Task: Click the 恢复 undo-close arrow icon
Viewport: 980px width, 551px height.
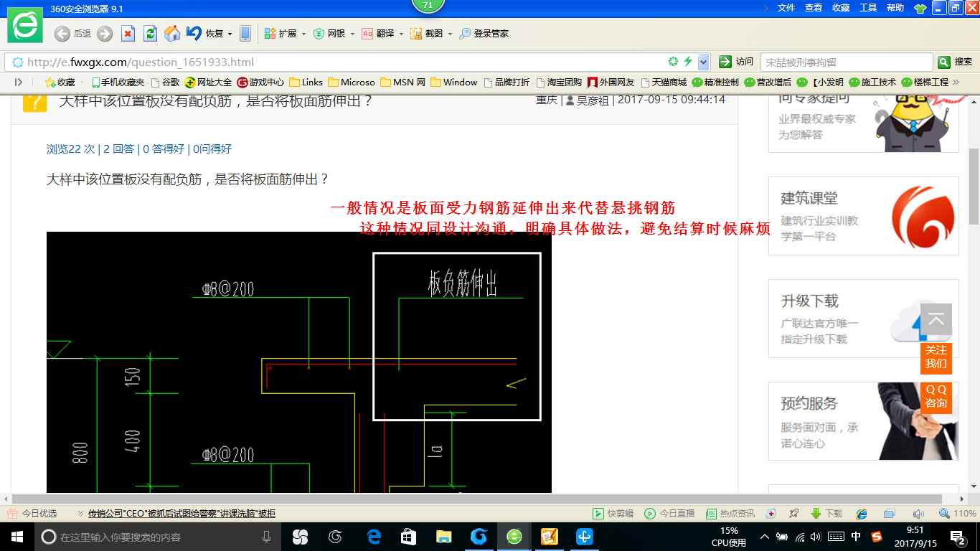Action: 194,33
